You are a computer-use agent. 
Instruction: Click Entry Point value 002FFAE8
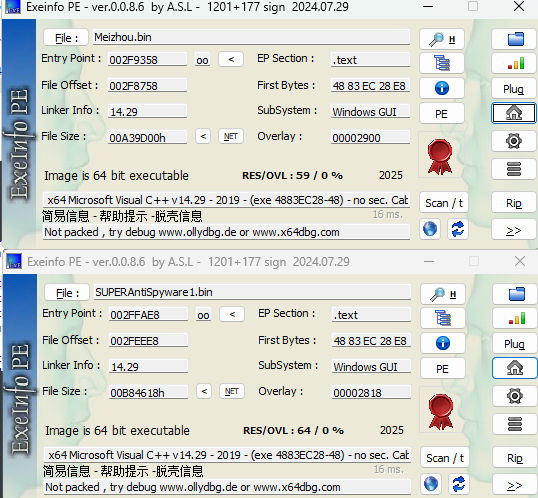pos(149,315)
